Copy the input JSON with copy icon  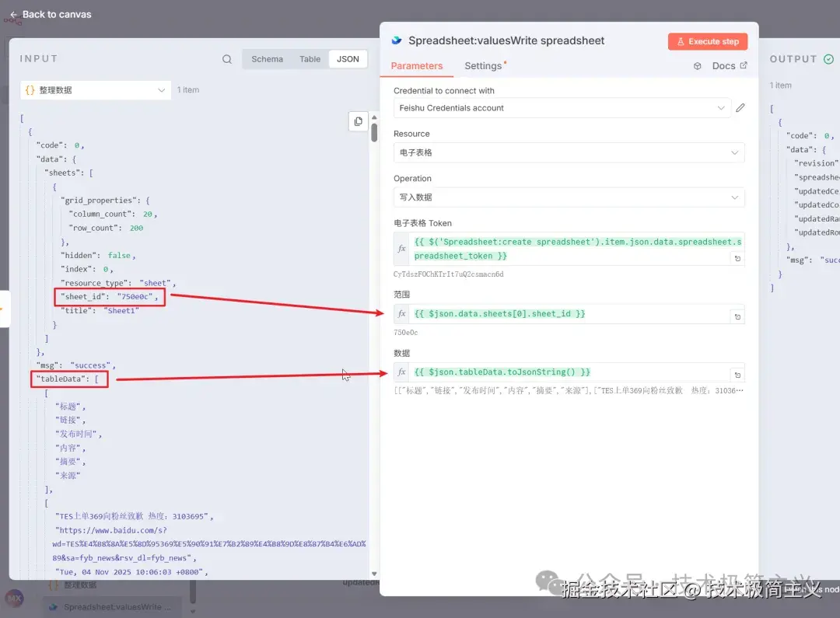pyautogui.click(x=358, y=121)
